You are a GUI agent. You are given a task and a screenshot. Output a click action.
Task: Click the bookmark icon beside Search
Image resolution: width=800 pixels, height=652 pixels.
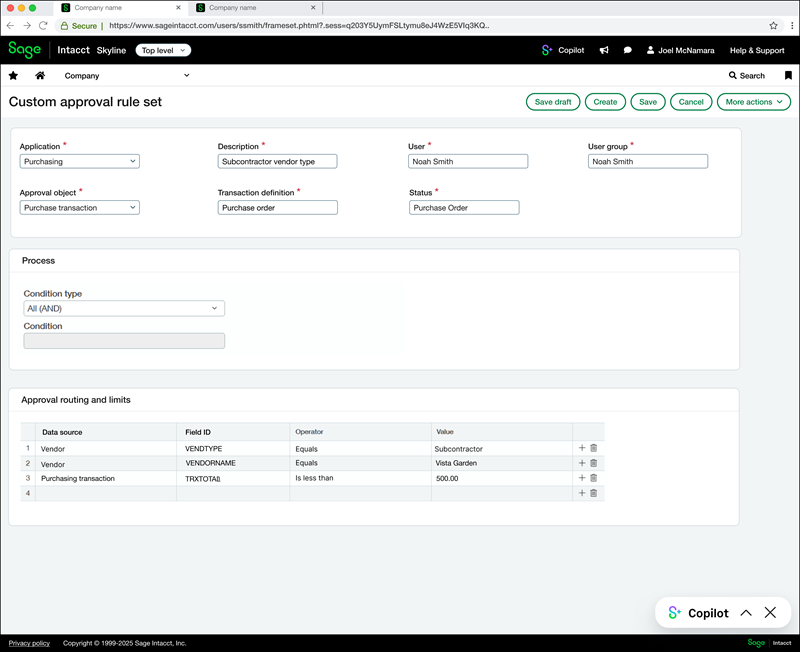[788, 75]
